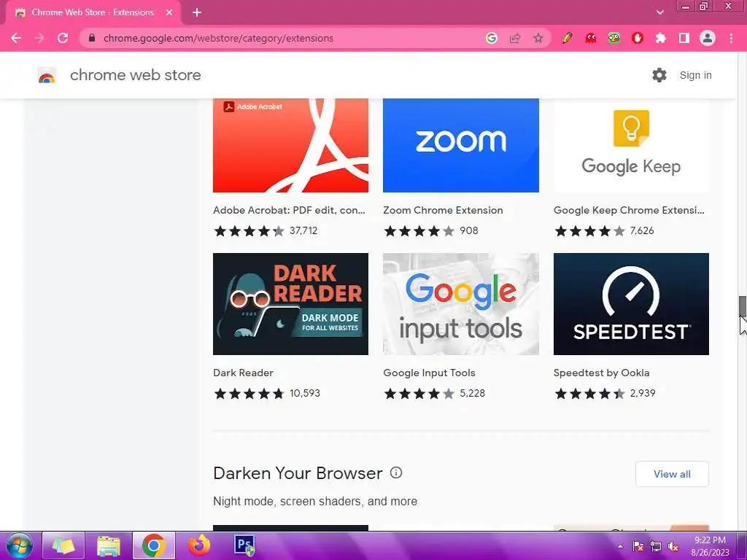
Task: Open the Windows Start menu
Action: pos(19,545)
